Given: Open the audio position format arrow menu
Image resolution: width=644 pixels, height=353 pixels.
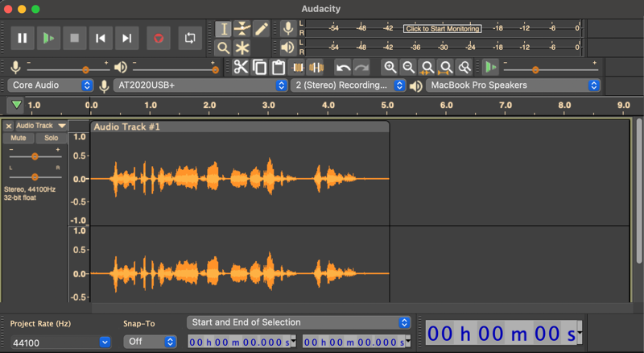Looking at the screenshot, I should click(580, 332).
